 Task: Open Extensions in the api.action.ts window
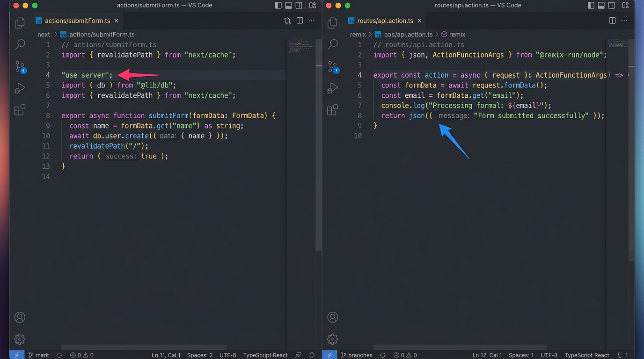pyautogui.click(x=333, y=110)
